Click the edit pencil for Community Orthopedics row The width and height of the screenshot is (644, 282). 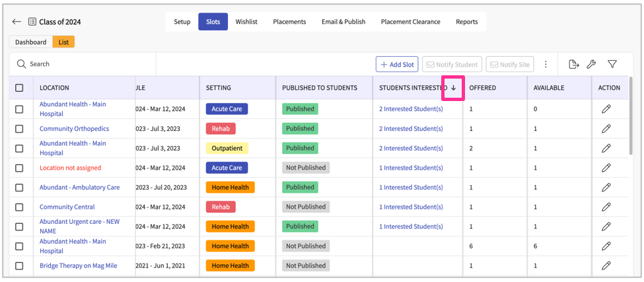pyautogui.click(x=606, y=129)
